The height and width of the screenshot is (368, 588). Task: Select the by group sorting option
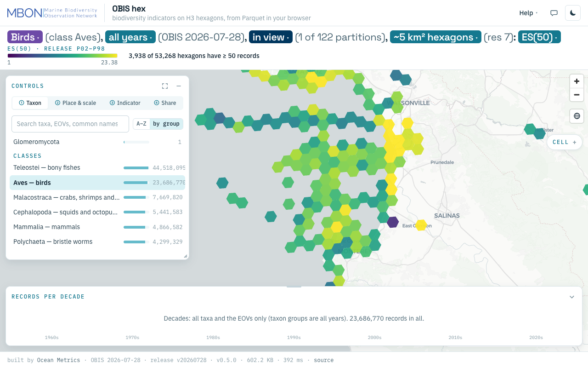(166, 124)
